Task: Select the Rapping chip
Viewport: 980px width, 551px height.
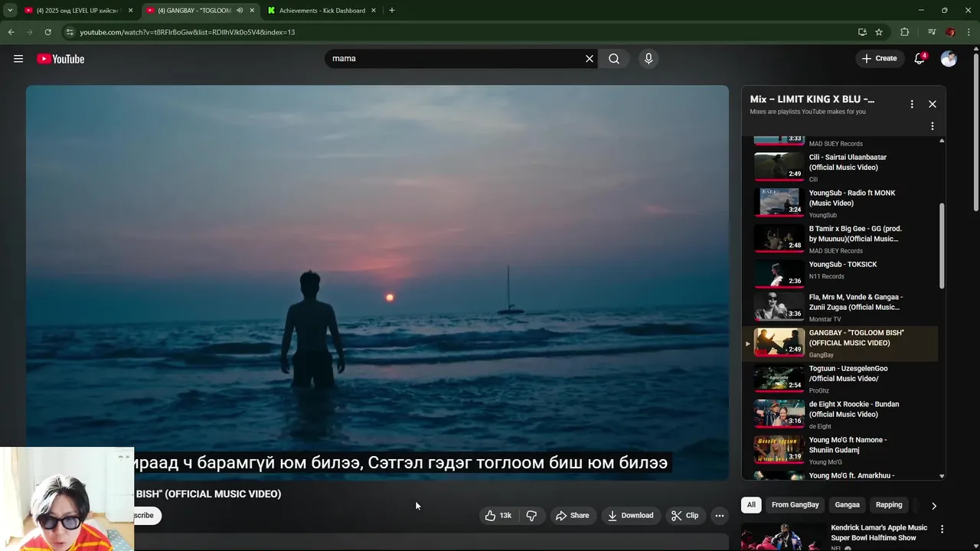Action: [x=889, y=505]
